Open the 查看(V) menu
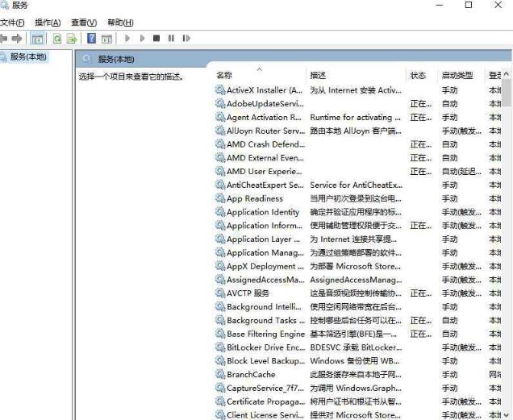The image size is (513, 420). [84, 23]
